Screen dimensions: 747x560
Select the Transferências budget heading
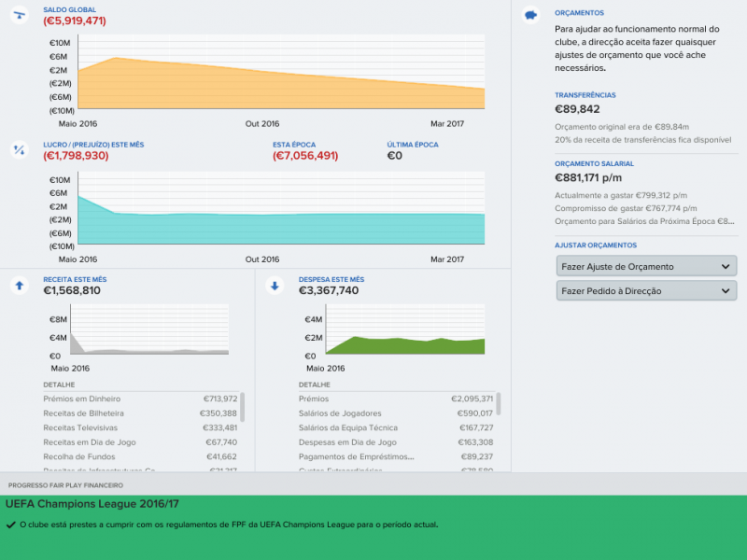[585, 95]
